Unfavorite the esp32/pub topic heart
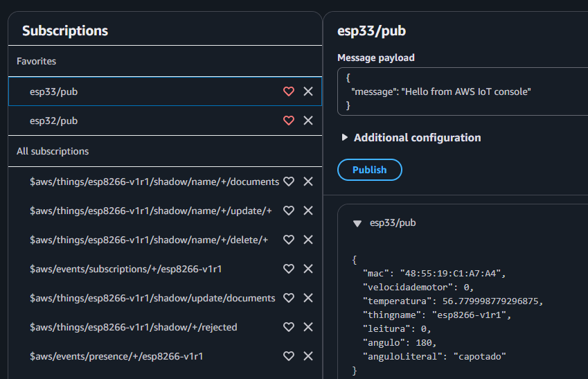This screenshot has height=379, width=588. tap(289, 121)
